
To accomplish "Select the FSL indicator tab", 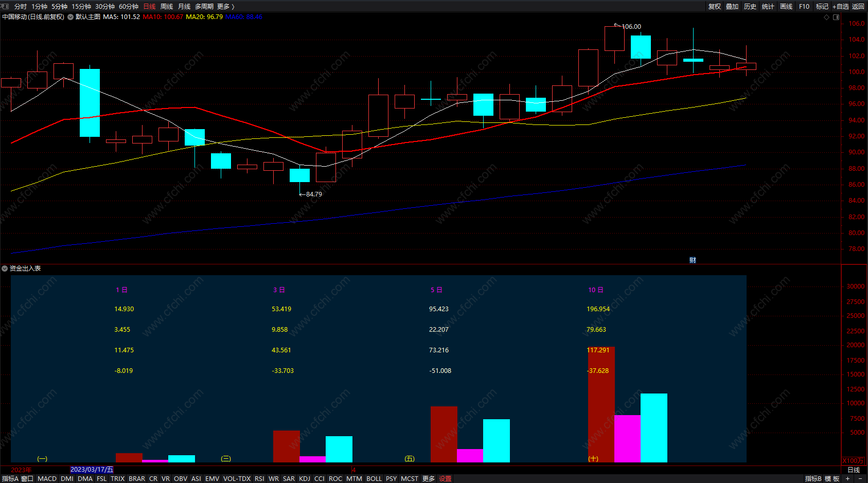I will coord(102,479).
